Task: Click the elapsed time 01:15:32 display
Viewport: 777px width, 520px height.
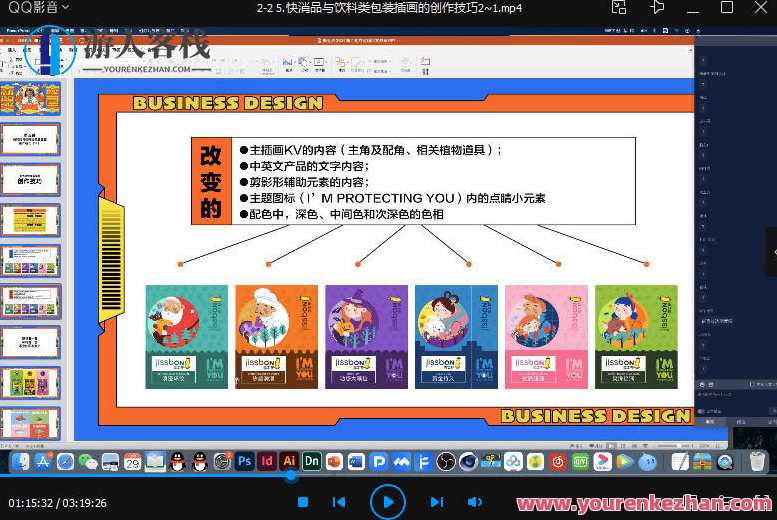Action: [x=31, y=503]
